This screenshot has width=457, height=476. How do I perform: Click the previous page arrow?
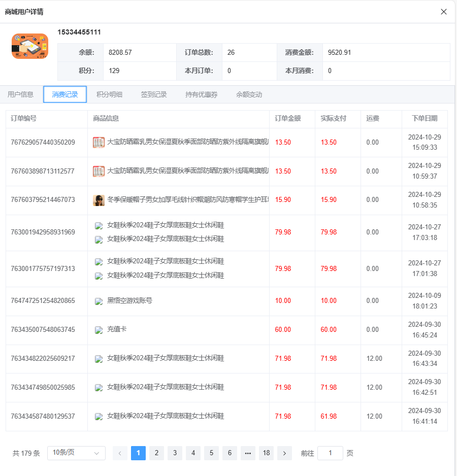click(x=120, y=453)
